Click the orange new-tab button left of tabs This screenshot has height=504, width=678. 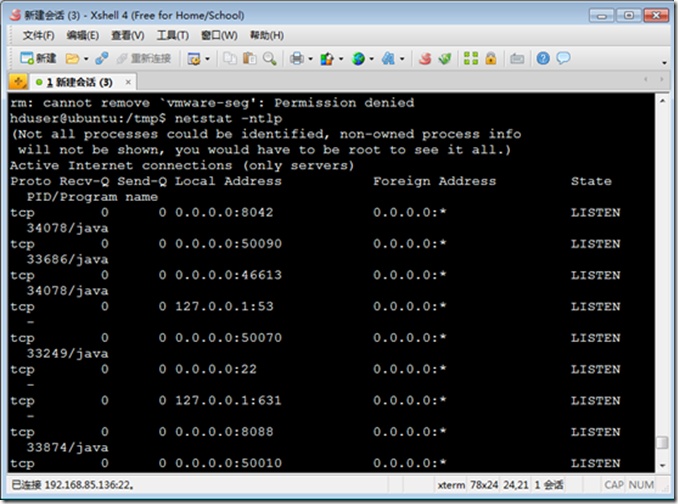tap(18, 82)
